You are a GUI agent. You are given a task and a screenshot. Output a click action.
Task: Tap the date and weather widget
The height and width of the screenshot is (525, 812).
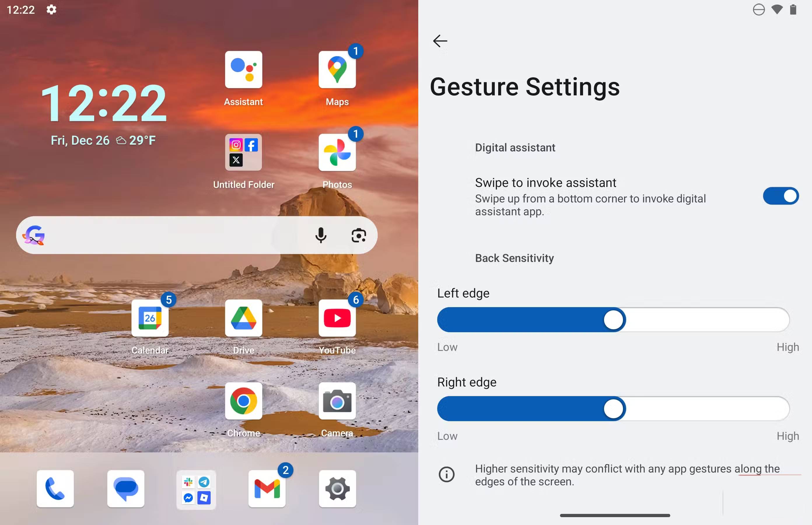point(103,141)
